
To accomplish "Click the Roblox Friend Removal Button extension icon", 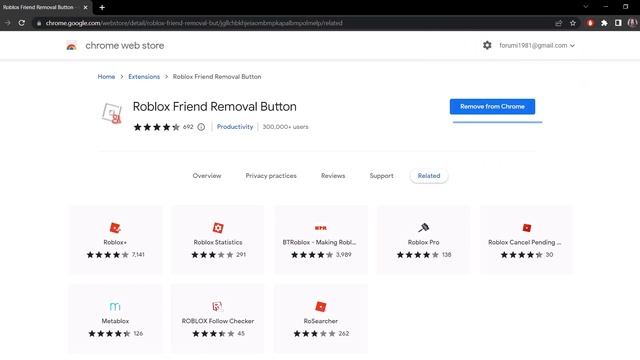I will click(x=112, y=113).
